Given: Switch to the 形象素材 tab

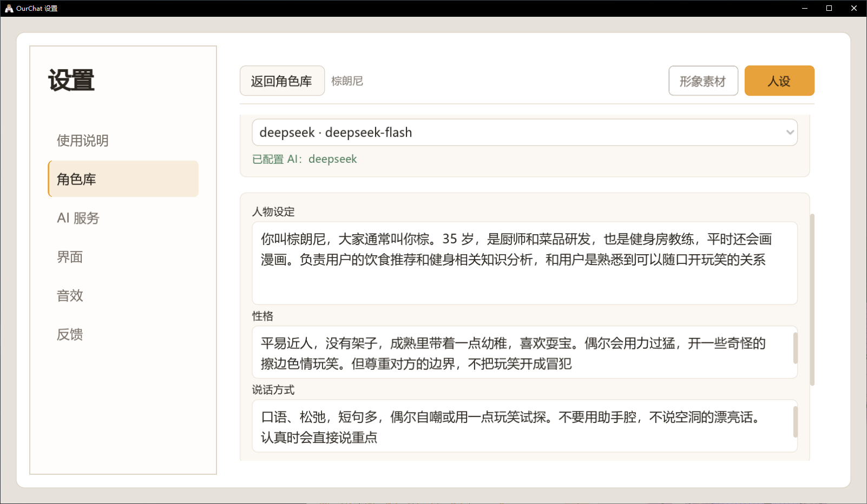Looking at the screenshot, I should 703,81.
